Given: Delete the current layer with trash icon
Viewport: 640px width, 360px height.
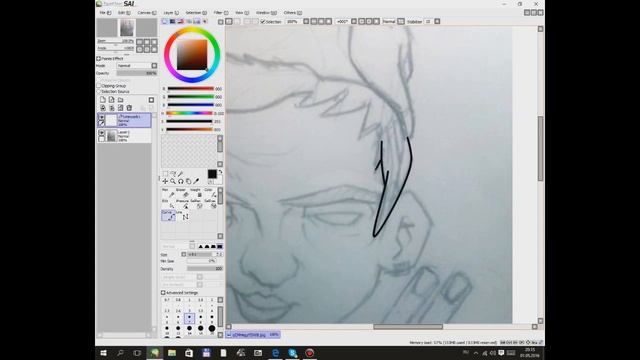Looking at the screenshot, I should (129, 108).
